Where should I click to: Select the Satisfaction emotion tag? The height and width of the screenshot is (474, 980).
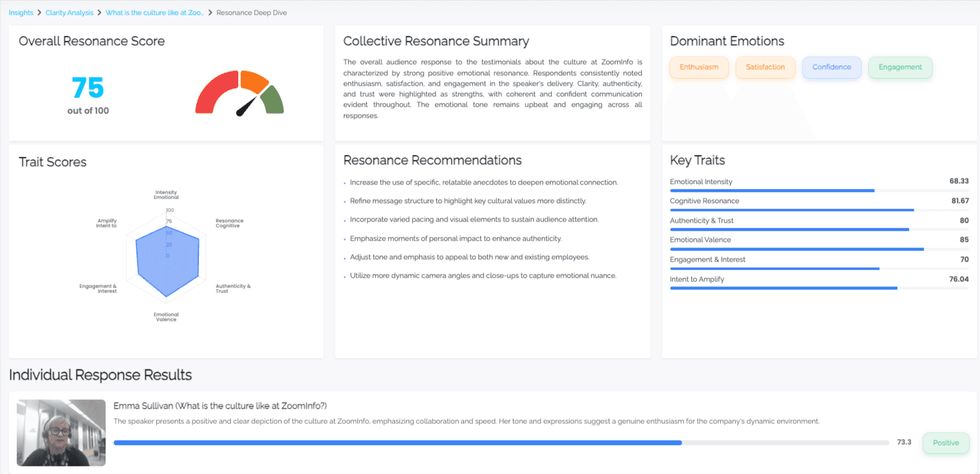765,67
